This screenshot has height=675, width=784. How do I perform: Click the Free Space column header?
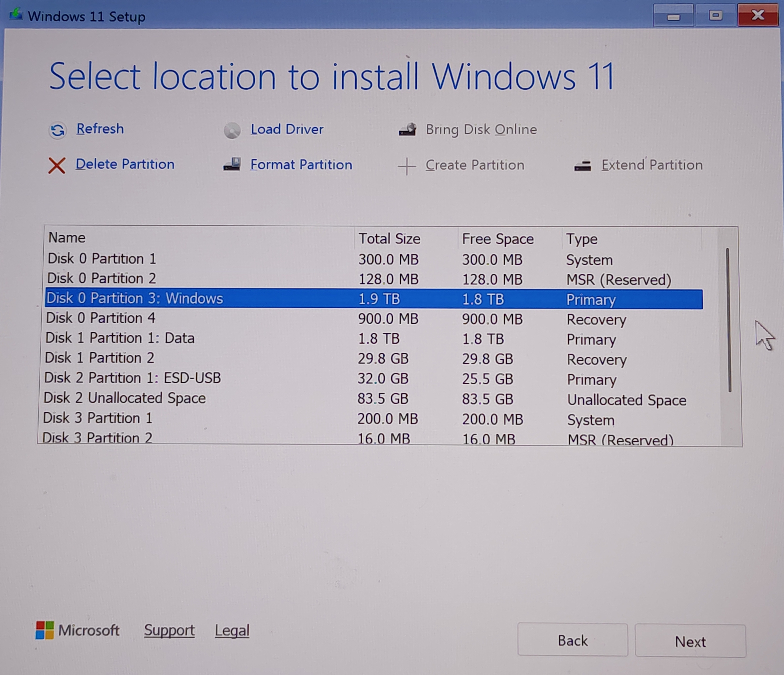[x=510, y=239]
